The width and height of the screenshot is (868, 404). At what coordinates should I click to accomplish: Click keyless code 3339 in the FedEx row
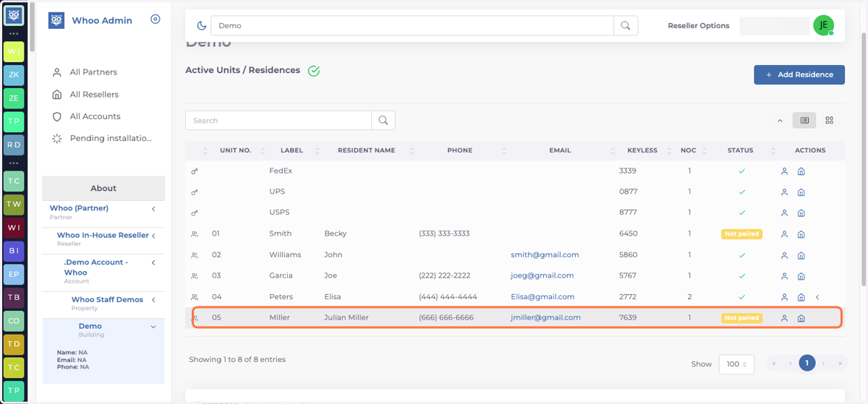point(628,171)
